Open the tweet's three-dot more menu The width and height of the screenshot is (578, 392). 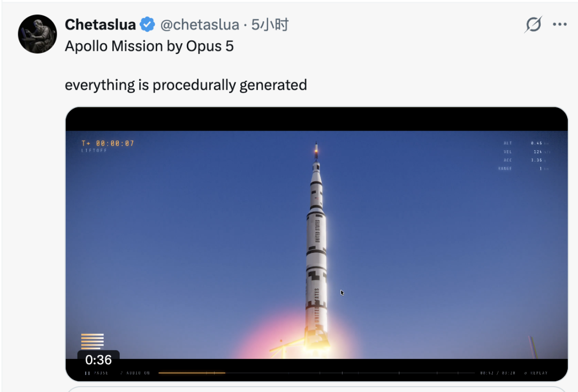tap(560, 24)
